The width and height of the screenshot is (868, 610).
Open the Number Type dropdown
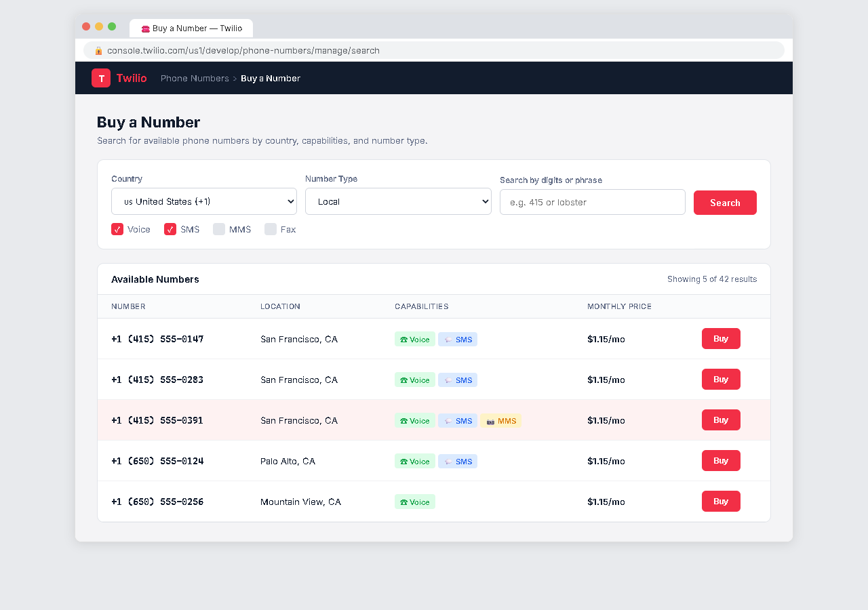[x=398, y=201]
